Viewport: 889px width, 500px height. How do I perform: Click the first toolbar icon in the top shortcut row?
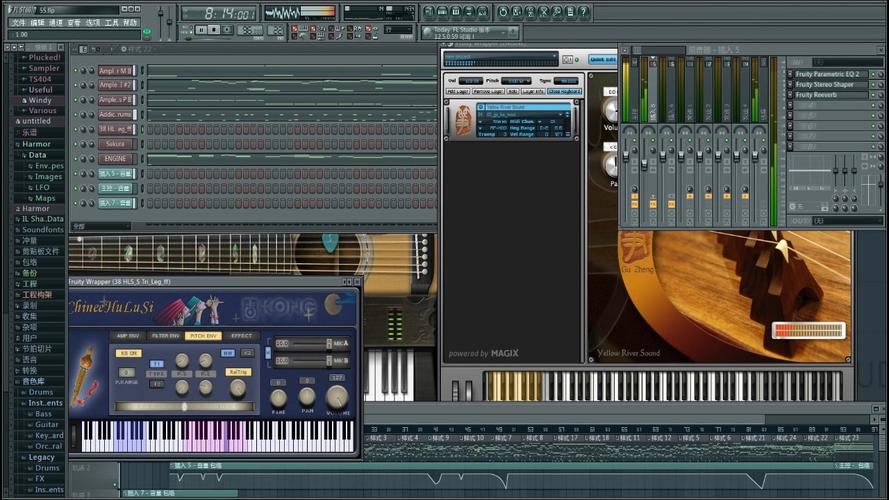(x=429, y=12)
